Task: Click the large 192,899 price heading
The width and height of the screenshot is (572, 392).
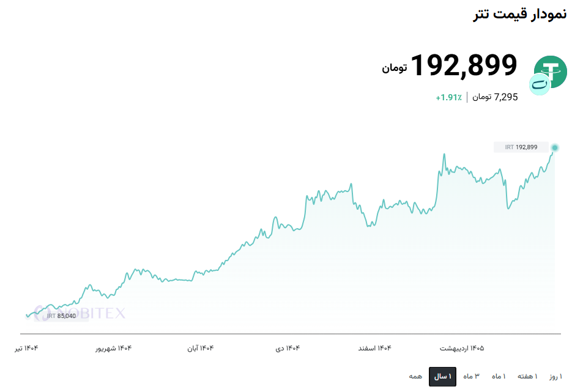Action: 464,65
